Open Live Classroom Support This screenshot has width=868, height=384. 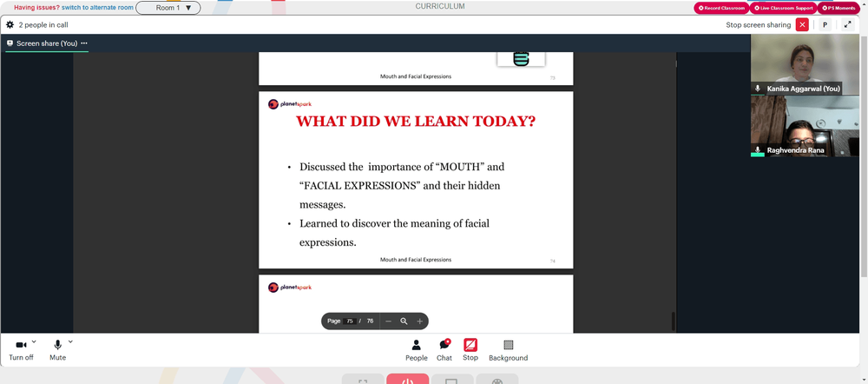pyautogui.click(x=783, y=8)
